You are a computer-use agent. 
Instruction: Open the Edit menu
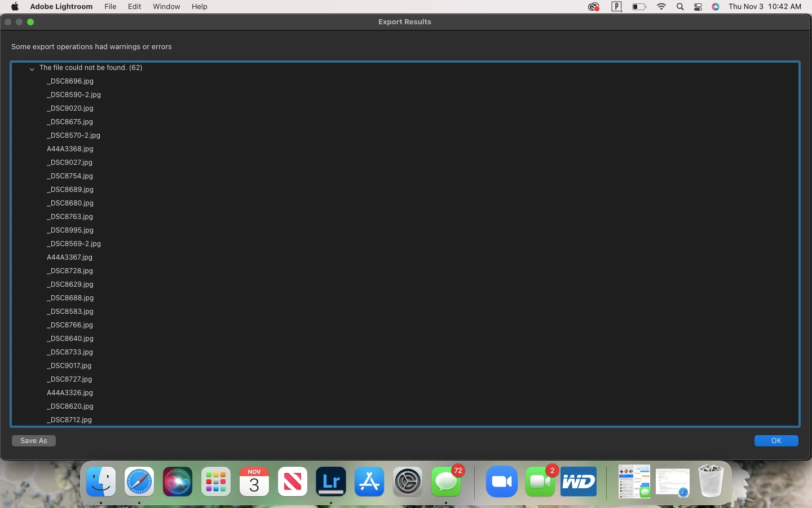pos(134,7)
